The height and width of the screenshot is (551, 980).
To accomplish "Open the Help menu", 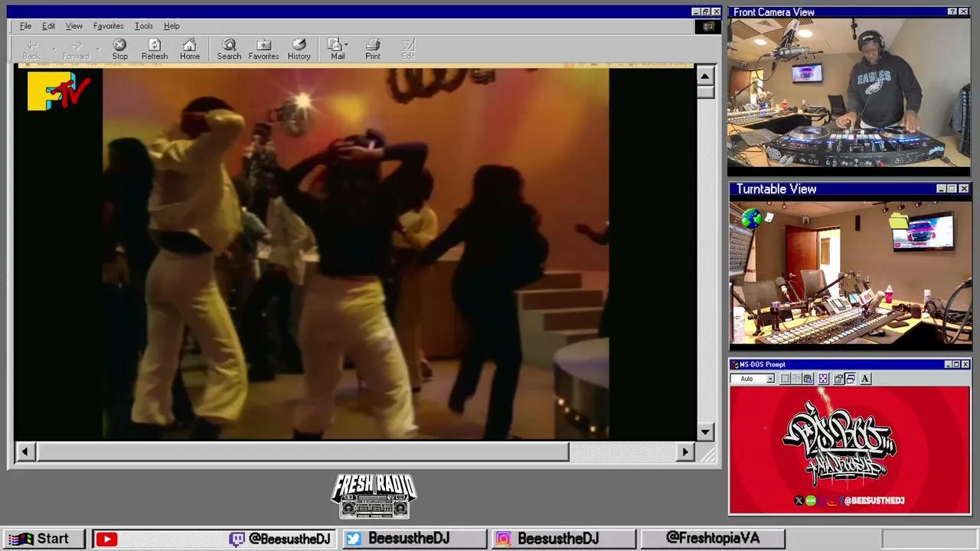I will pos(171,26).
